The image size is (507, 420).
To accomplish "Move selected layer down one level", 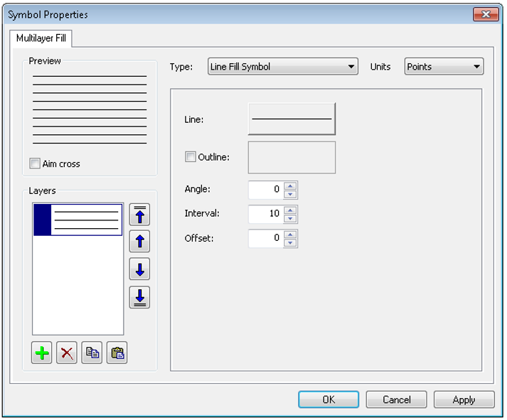I will click(x=139, y=269).
